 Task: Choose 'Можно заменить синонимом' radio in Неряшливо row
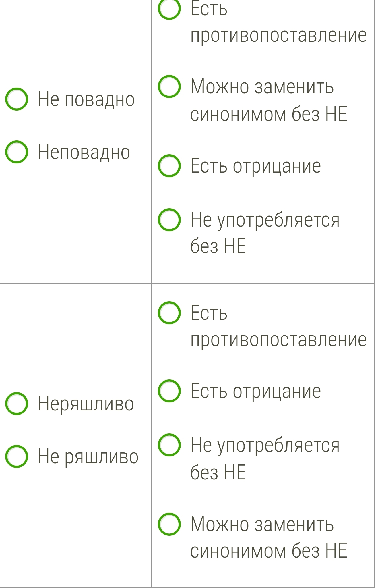(x=169, y=524)
